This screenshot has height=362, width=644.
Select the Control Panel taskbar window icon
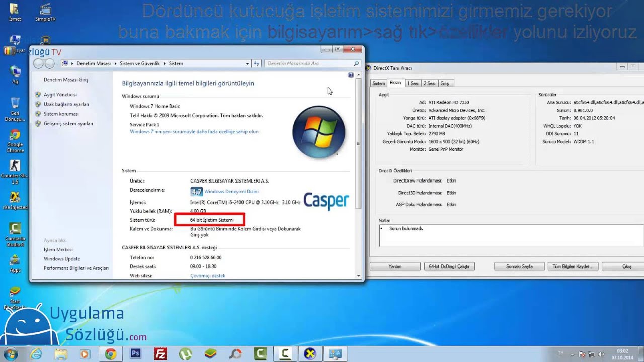[x=335, y=354]
